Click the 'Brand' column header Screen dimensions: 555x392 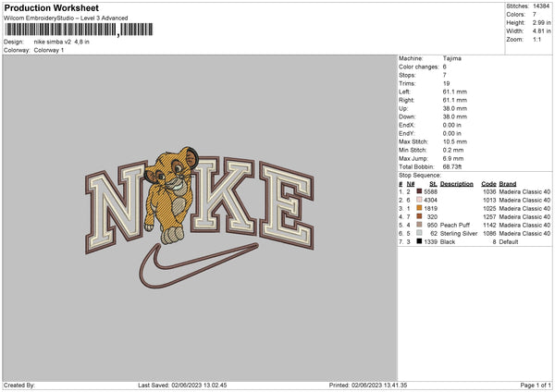(508, 184)
